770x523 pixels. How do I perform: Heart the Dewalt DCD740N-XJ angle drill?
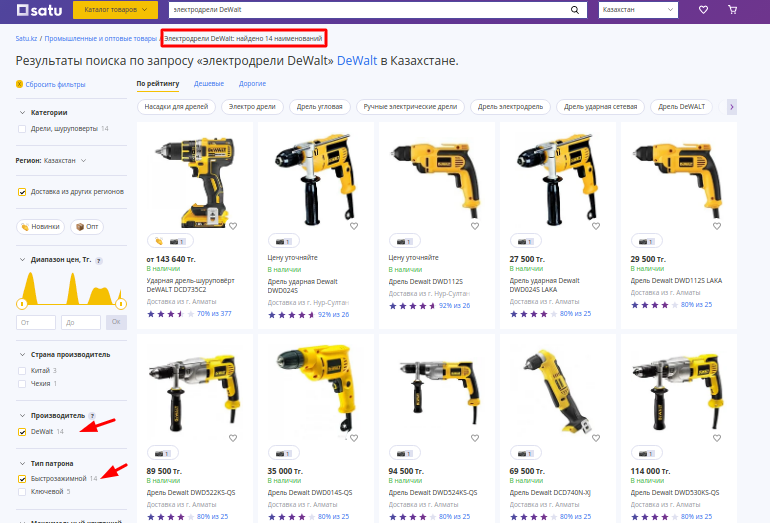coord(596,438)
